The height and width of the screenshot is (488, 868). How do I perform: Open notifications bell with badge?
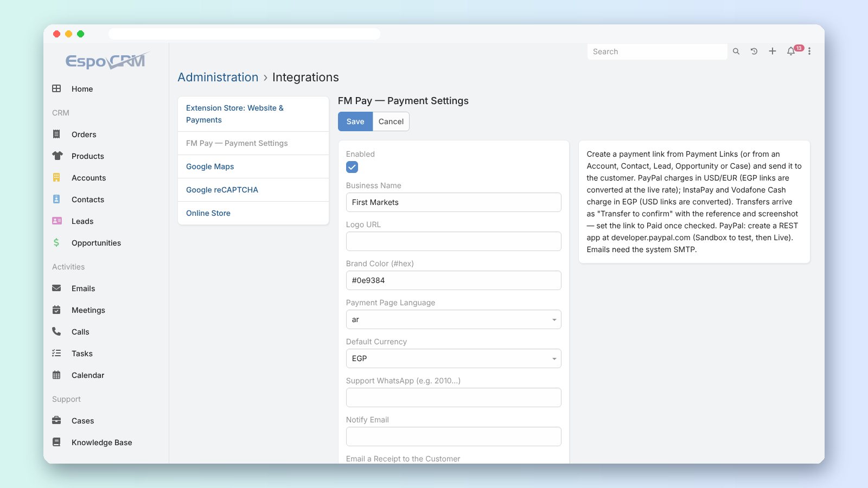click(791, 52)
